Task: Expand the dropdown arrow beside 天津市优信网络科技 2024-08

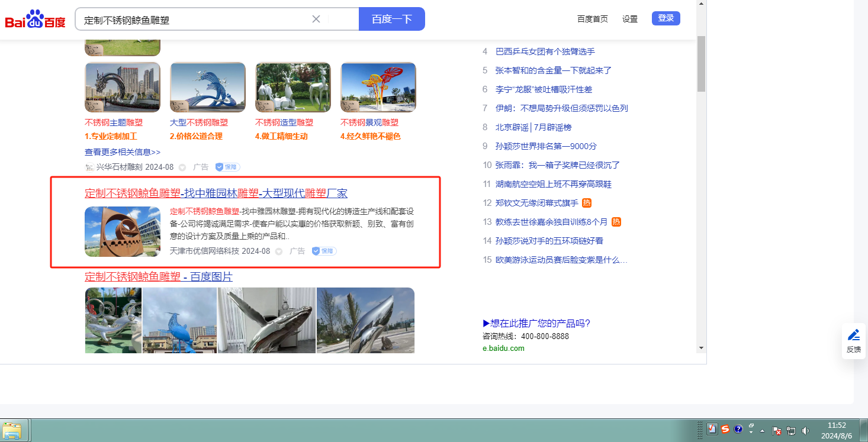Action: pos(279,251)
